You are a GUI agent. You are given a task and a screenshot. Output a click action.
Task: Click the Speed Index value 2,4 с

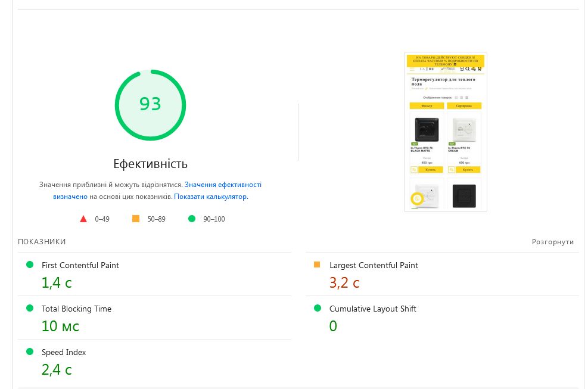point(57,370)
